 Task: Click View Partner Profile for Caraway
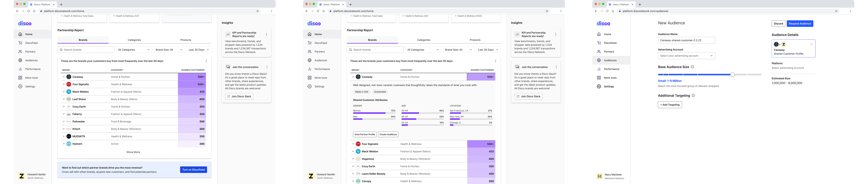point(365,135)
